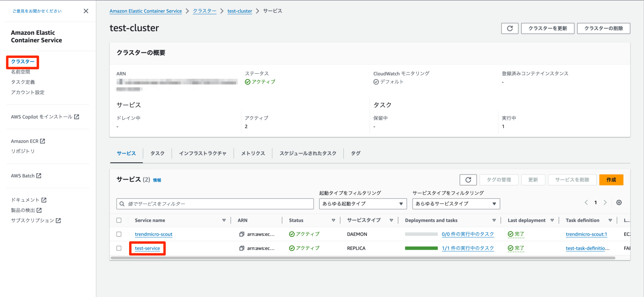Refresh the services list table
The height and width of the screenshot is (297, 644).
(x=468, y=180)
